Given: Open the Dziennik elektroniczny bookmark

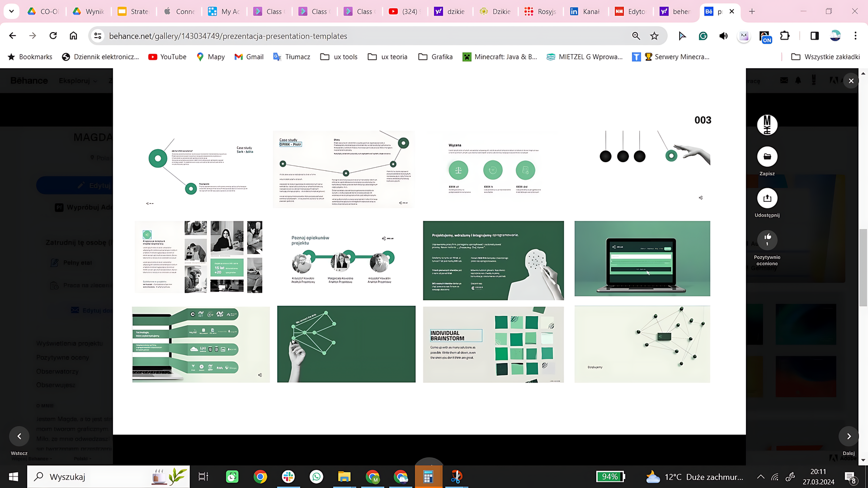Looking at the screenshot, I should pos(100,57).
